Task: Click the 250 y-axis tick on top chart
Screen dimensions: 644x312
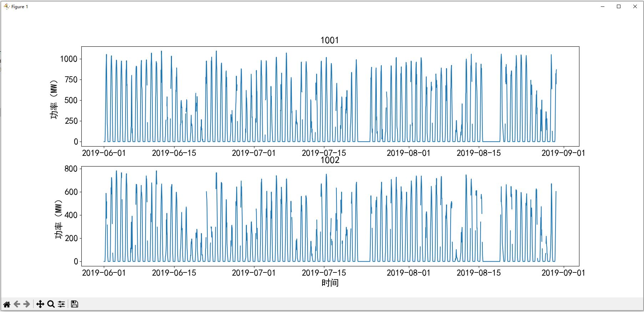Action: [71, 121]
